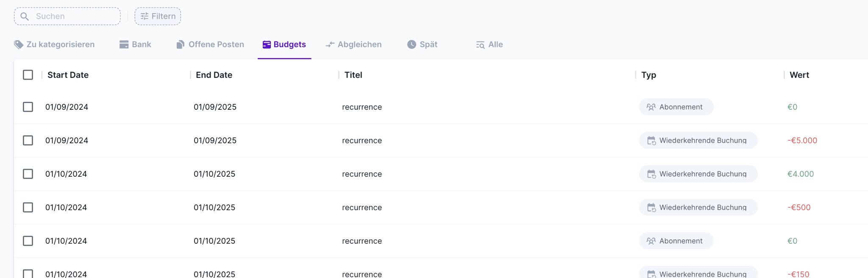The width and height of the screenshot is (868, 278).
Task: Click the Abonnement tag in first row
Action: [x=676, y=107]
